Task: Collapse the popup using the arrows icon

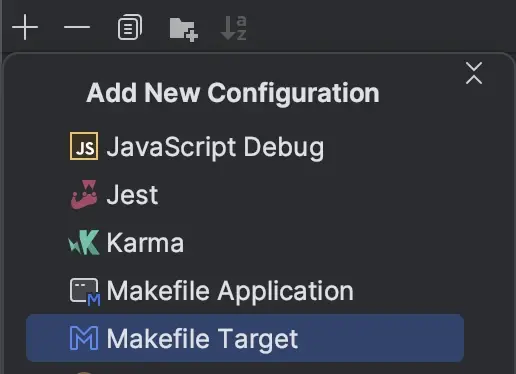Action: 474,73
